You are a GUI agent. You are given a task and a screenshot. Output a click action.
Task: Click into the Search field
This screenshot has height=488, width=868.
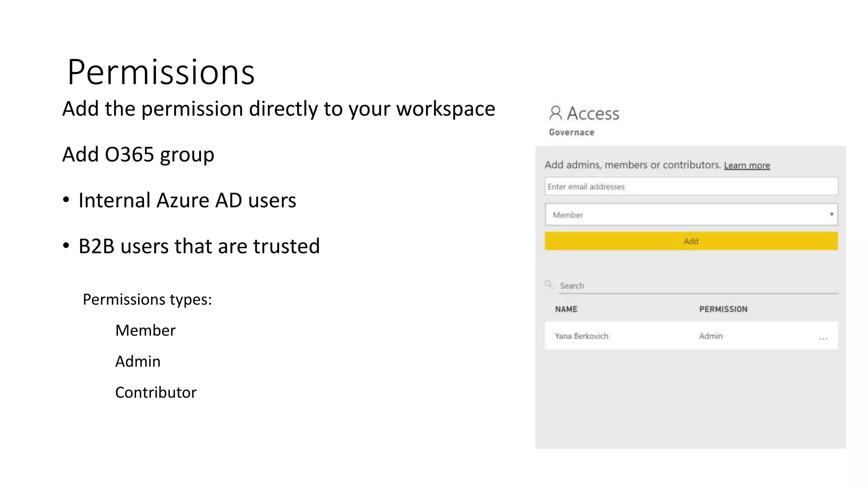coord(695,286)
